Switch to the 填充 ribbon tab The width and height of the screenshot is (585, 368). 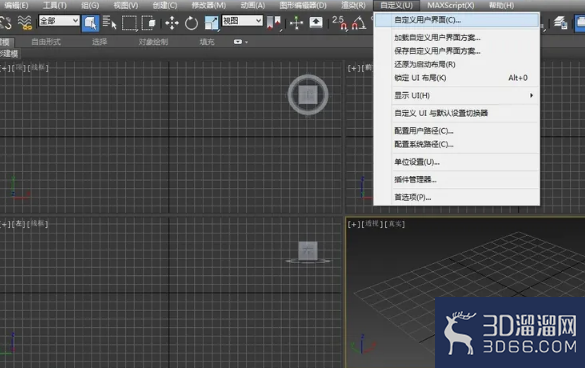207,42
